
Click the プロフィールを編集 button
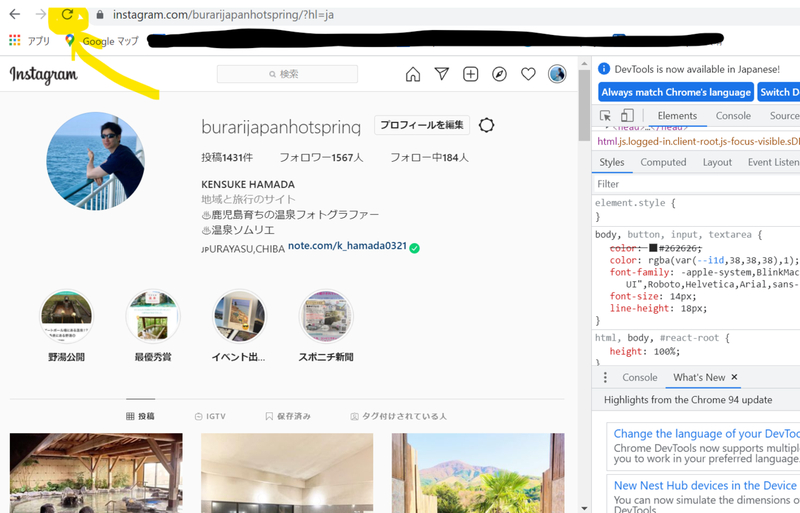tap(421, 125)
